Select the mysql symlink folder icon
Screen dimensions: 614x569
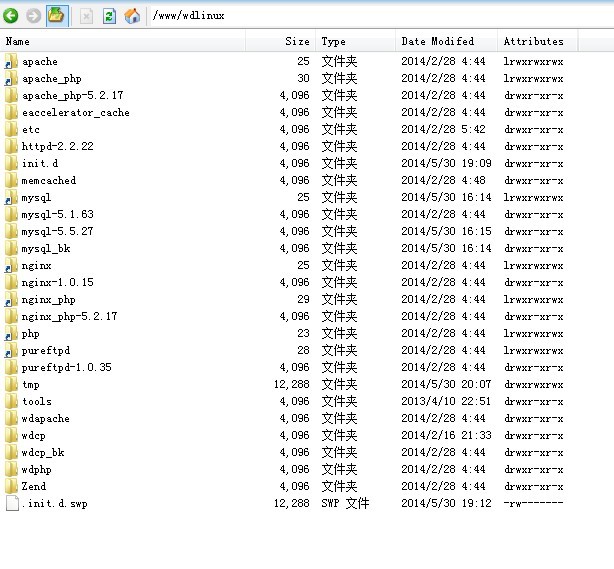tap(11, 198)
